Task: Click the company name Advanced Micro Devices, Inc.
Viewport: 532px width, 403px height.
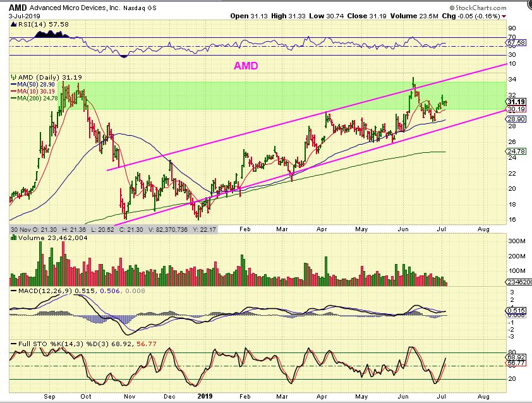Action: [x=75, y=8]
